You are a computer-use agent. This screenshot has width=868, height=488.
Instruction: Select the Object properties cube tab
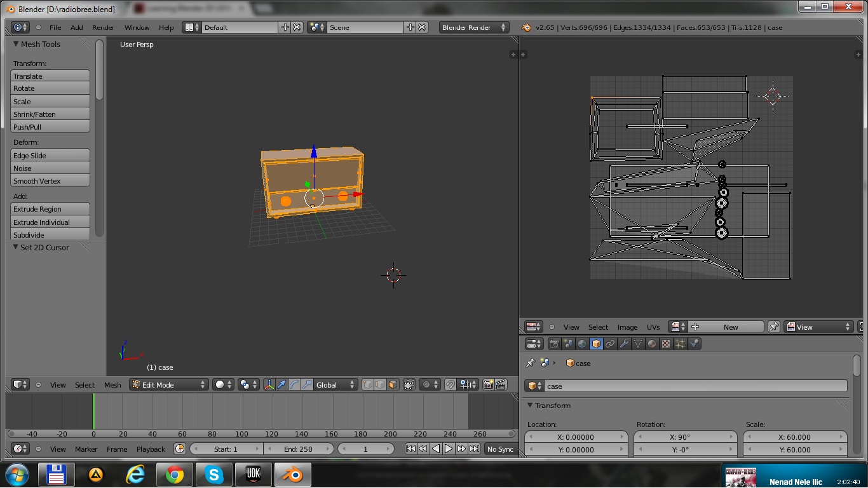click(x=596, y=344)
